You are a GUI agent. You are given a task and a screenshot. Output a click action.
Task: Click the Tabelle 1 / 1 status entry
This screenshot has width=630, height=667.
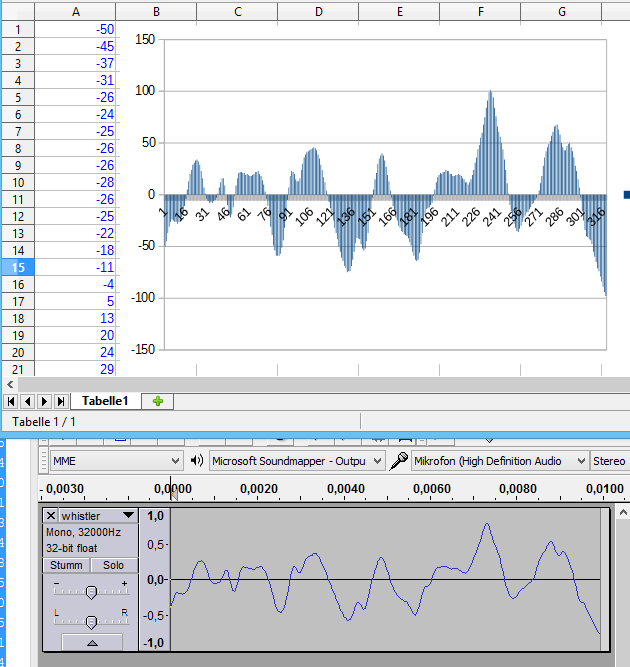[44, 422]
